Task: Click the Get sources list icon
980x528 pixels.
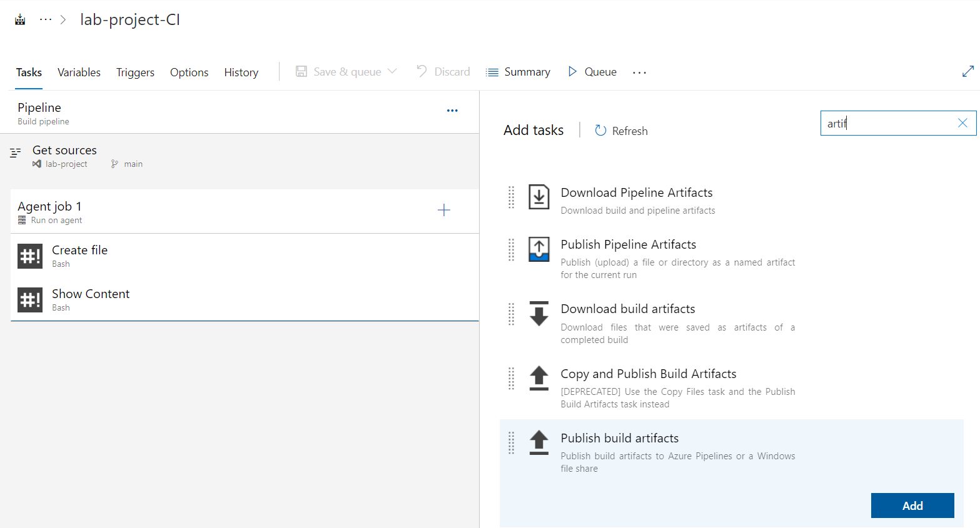Action: [x=16, y=152]
